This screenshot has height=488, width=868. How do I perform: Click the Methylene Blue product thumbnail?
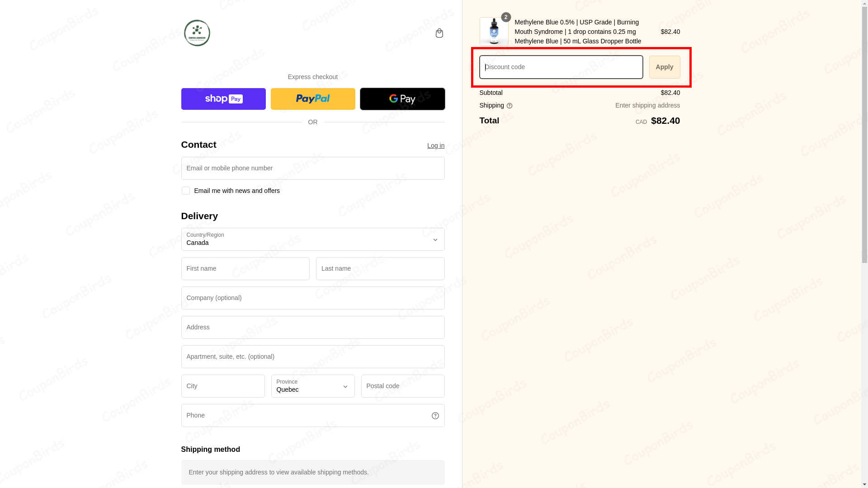point(494,32)
